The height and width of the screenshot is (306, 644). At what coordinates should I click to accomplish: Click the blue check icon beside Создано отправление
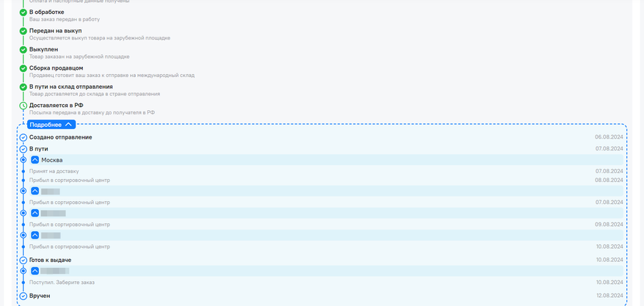click(x=23, y=137)
